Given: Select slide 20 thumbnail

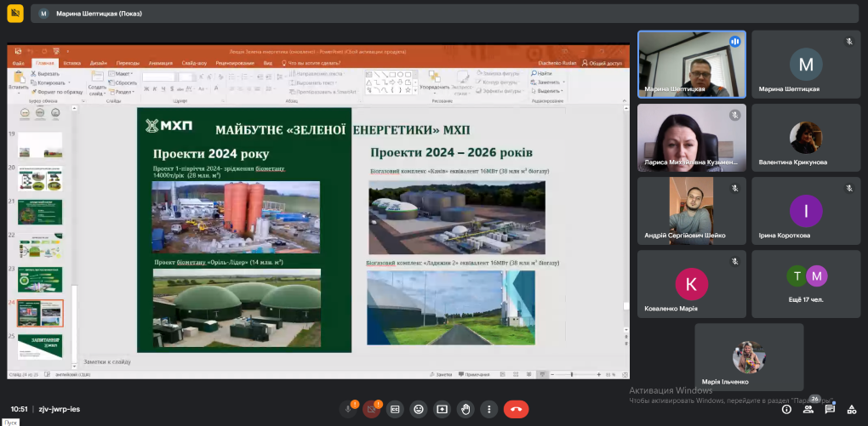Looking at the screenshot, I should click(40, 179).
